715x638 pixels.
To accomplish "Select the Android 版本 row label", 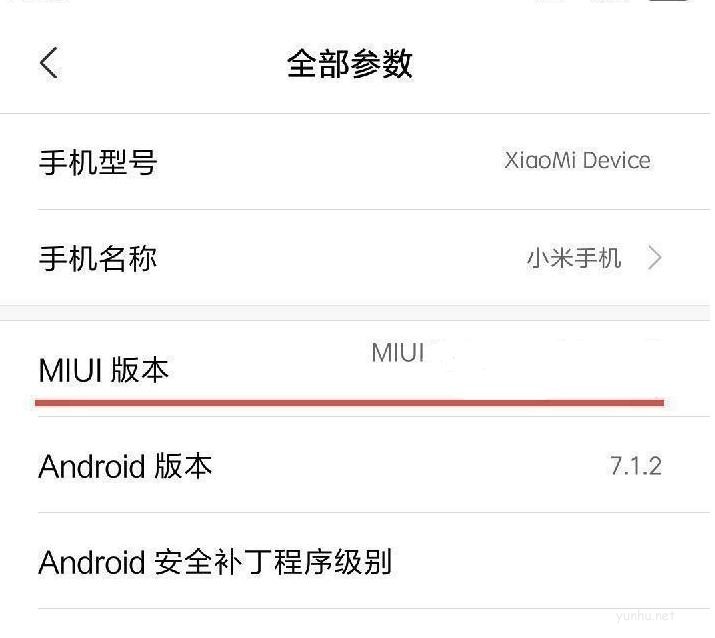I will click(x=125, y=466).
